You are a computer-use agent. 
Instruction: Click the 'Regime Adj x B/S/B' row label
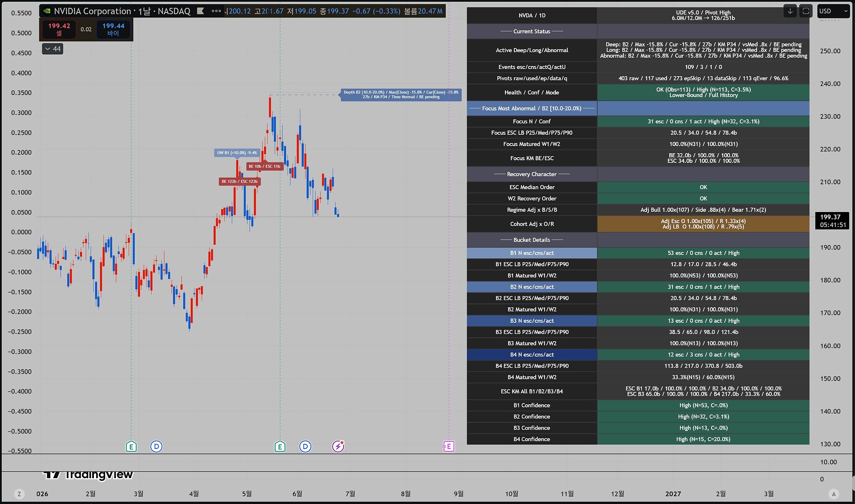(x=532, y=210)
